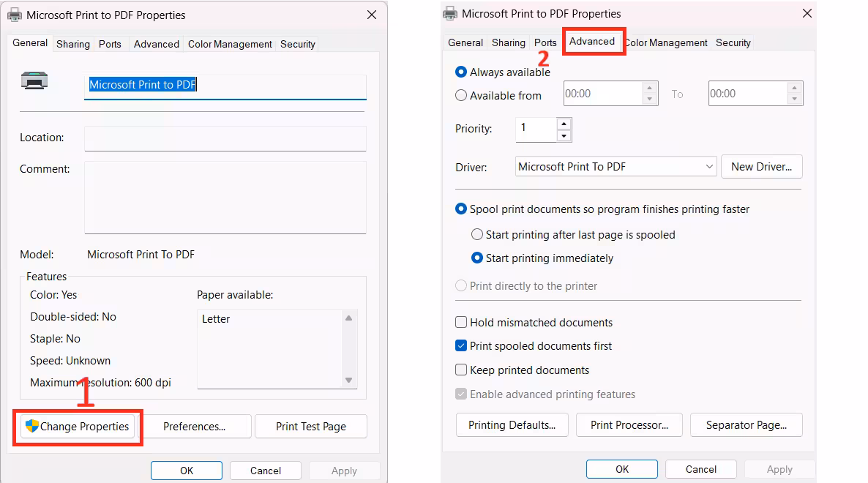868x483 pixels.
Task: Click OK in the right properties window
Action: pos(622,469)
